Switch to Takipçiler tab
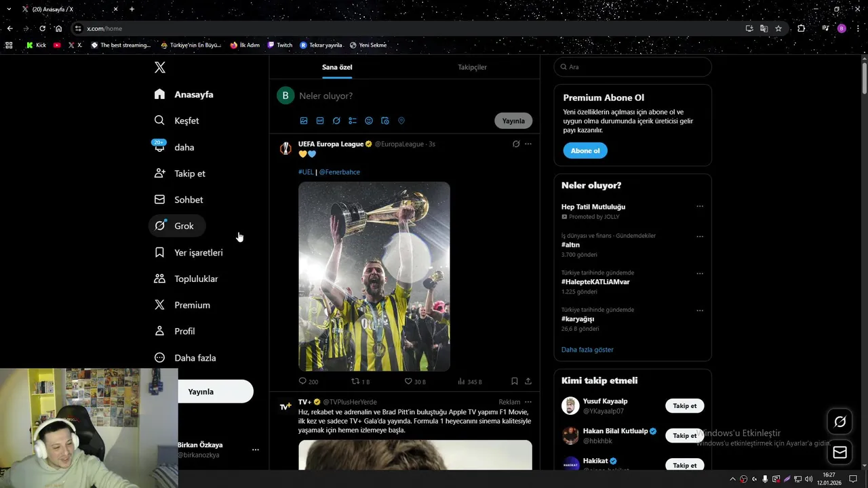The width and height of the screenshot is (868, 488). click(472, 67)
